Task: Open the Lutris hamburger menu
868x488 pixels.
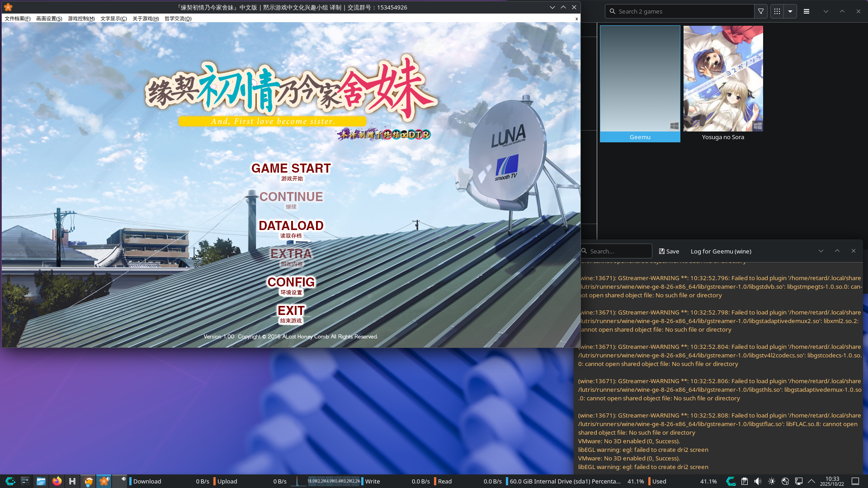Action: tap(806, 11)
